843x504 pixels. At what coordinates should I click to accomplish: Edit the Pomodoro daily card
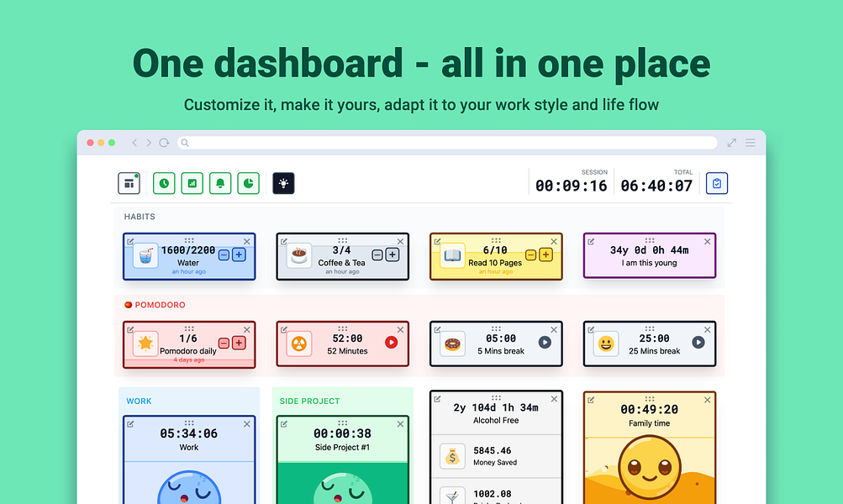(x=130, y=330)
